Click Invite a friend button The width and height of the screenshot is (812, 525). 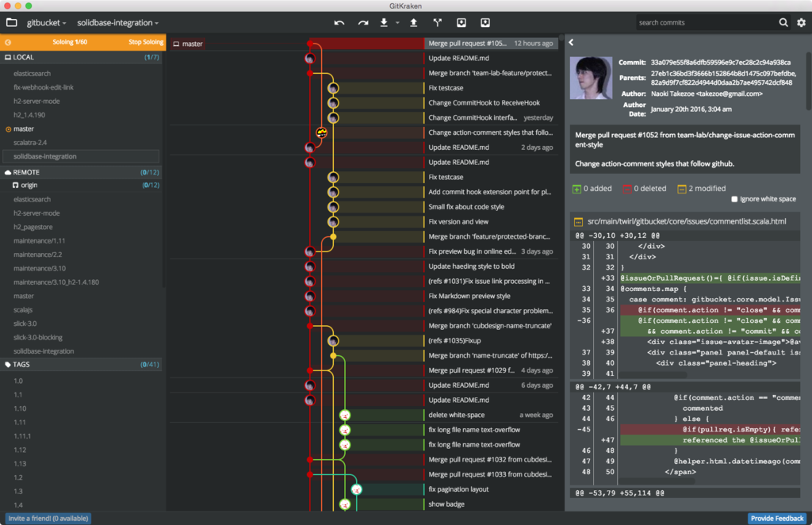point(48,519)
